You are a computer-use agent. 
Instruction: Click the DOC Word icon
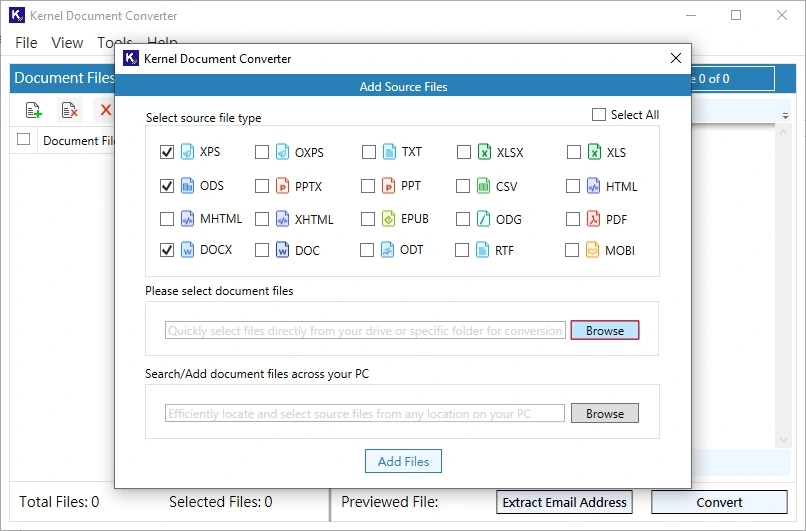[282, 250]
